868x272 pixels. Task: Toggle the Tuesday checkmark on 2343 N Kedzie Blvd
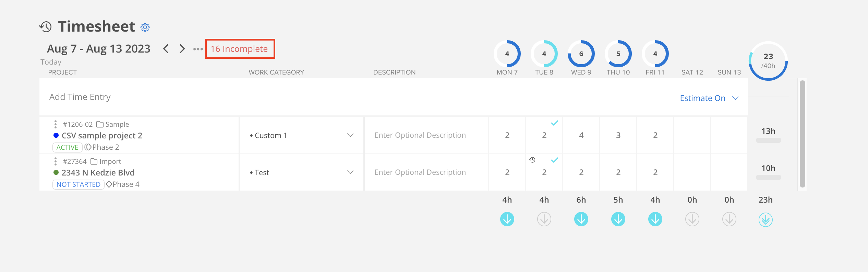pos(554,159)
